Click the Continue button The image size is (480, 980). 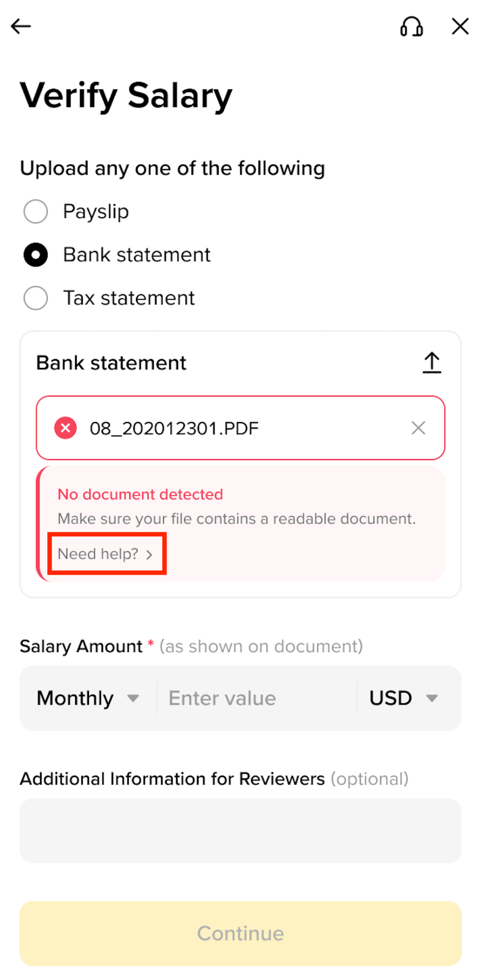241,934
